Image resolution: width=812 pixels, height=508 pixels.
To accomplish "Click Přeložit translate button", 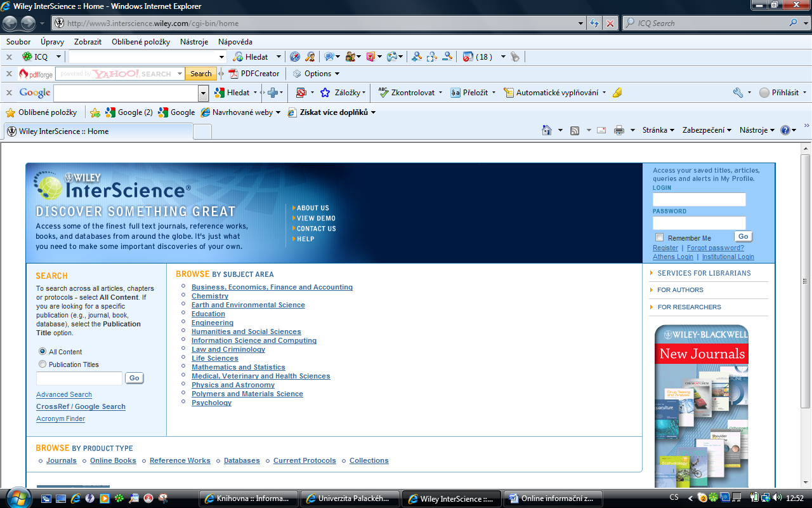I will click(469, 93).
